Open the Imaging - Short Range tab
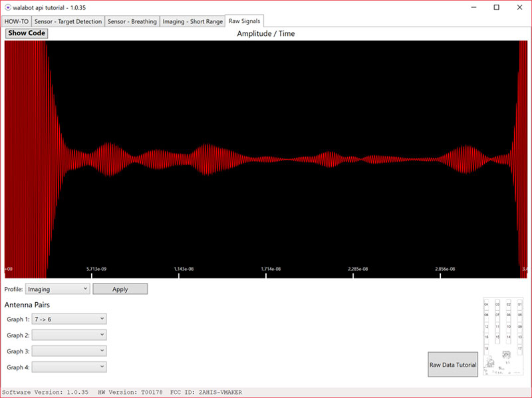Viewport: 532px width, 398px height. (192, 21)
